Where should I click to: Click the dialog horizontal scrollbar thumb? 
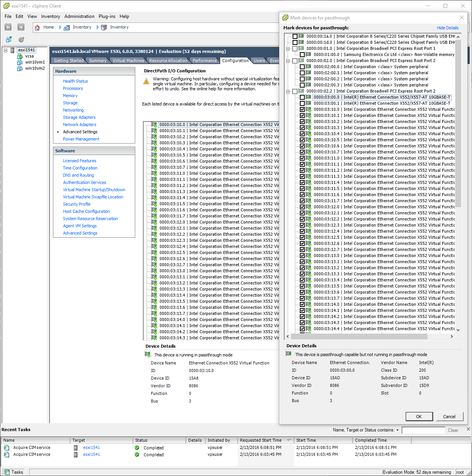pos(359,337)
